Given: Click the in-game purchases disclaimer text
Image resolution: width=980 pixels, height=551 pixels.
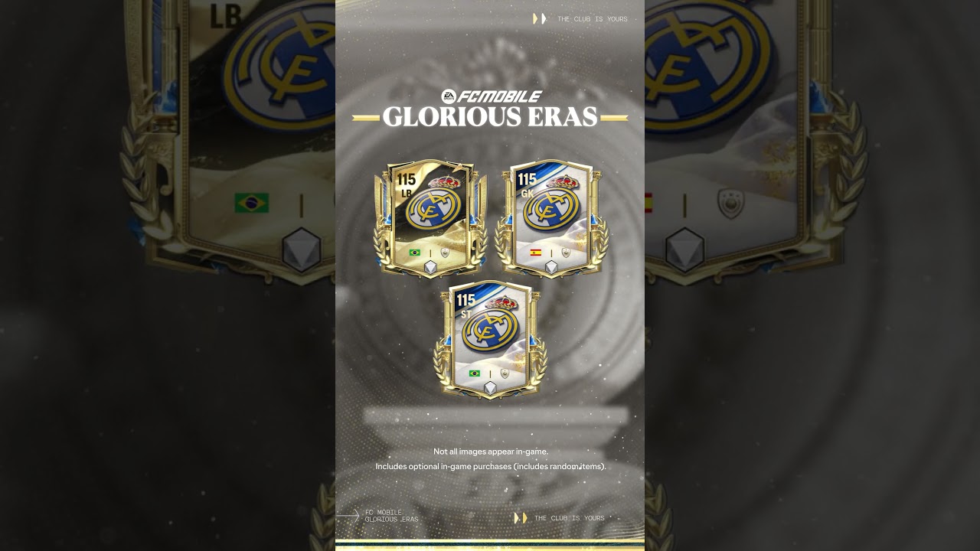Looking at the screenshot, I should point(491,466).
